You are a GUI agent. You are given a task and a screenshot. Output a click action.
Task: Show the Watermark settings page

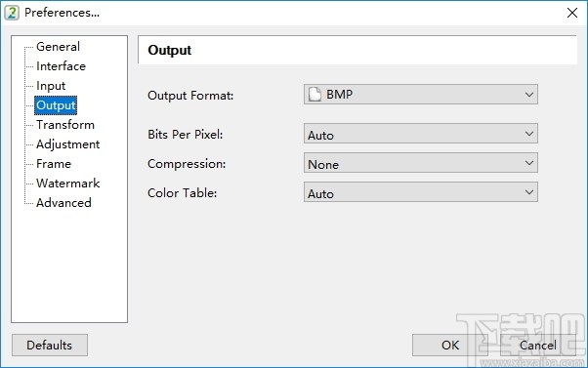click(x=67, y=184)
